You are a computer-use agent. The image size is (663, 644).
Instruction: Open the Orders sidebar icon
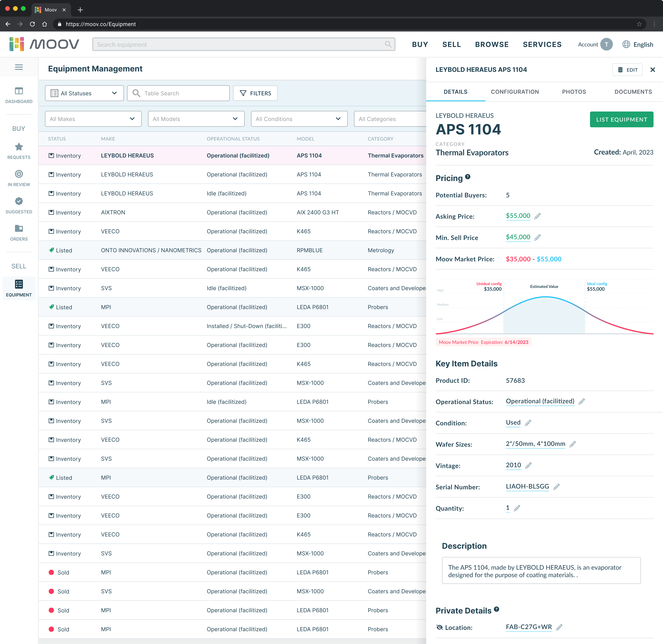tap(19, 228)
